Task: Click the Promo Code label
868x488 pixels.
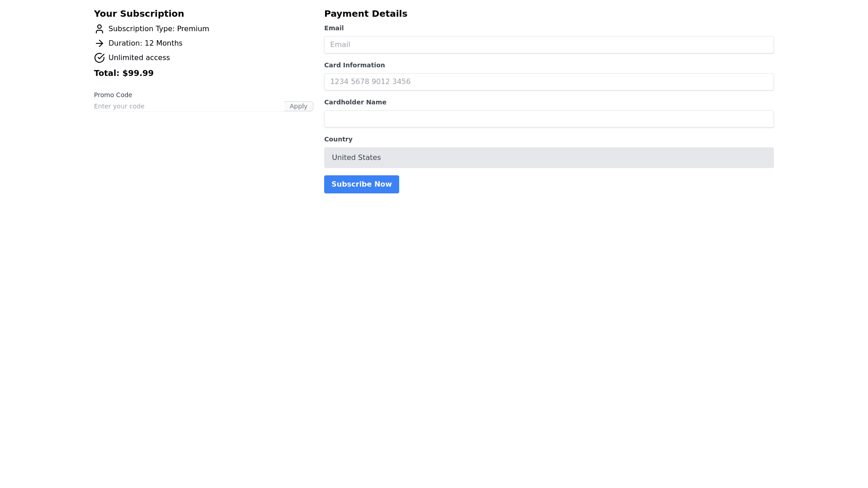Action: click(113, 95)
